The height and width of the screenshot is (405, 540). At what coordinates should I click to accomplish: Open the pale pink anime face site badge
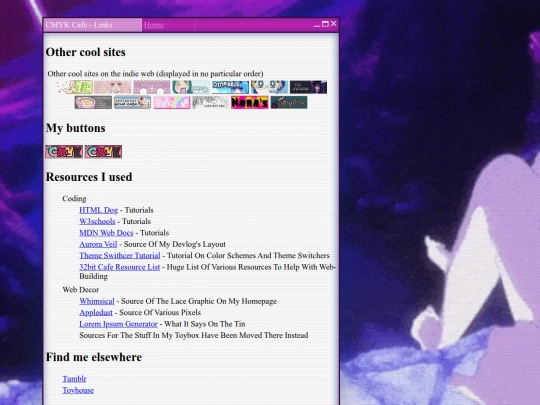point(113,87)
